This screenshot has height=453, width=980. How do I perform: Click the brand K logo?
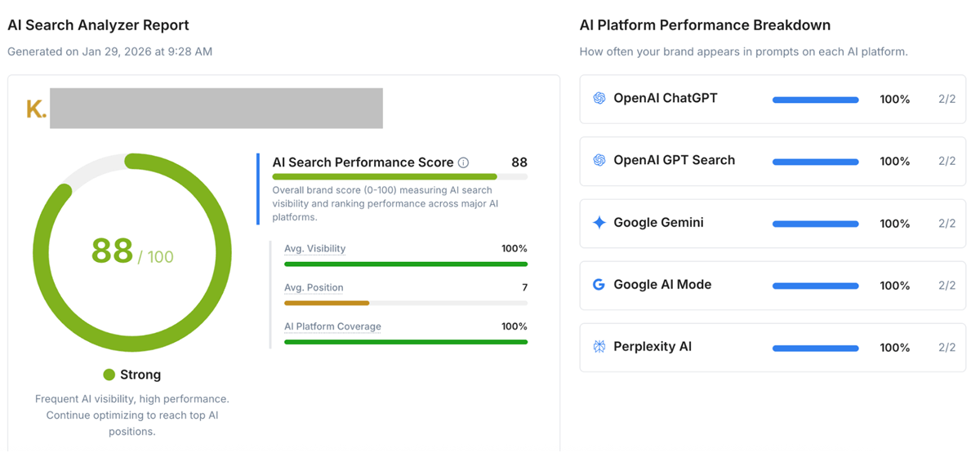point(36,109)
